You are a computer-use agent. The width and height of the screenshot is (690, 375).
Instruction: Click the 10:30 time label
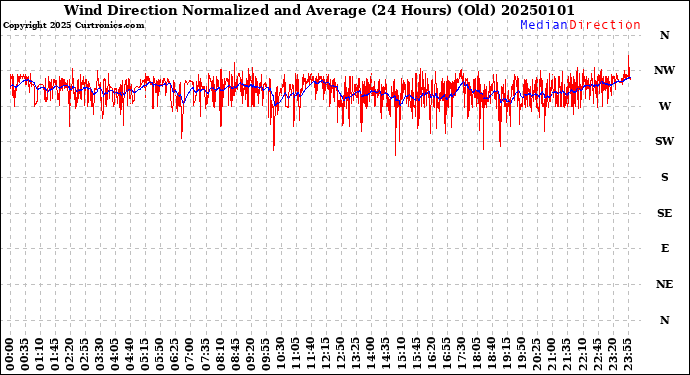coord(280,354)
